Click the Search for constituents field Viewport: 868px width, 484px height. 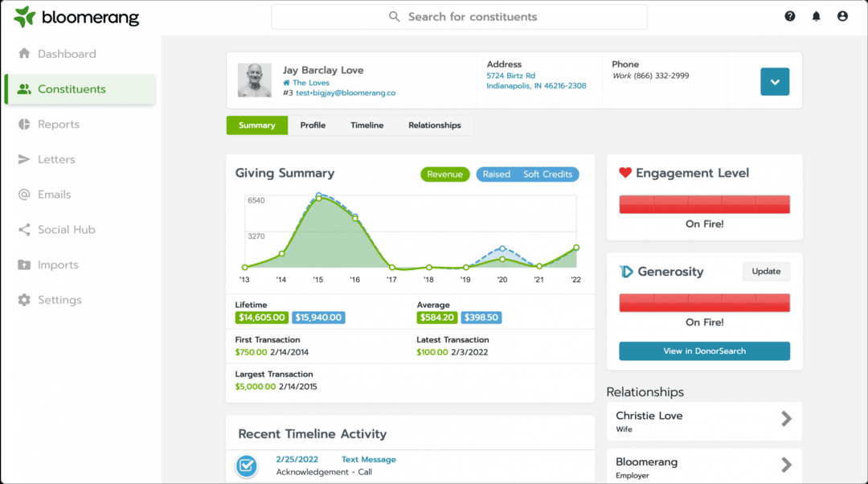tap(459, 17)
